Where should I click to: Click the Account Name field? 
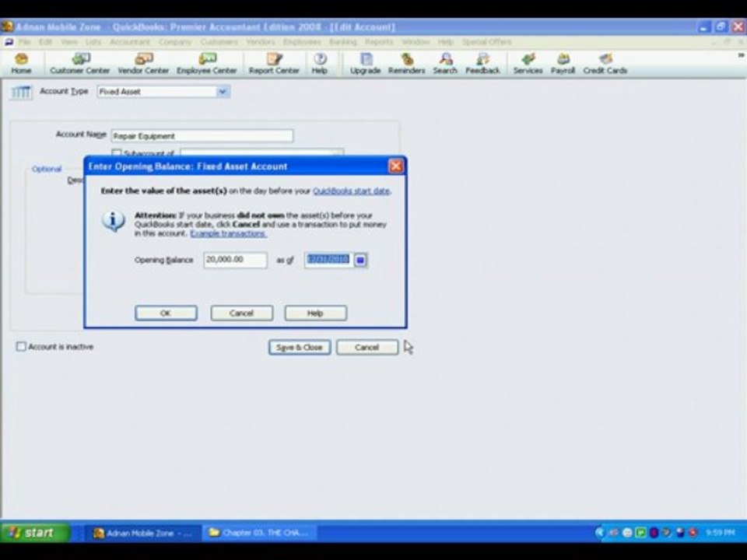tap(202, 135)
